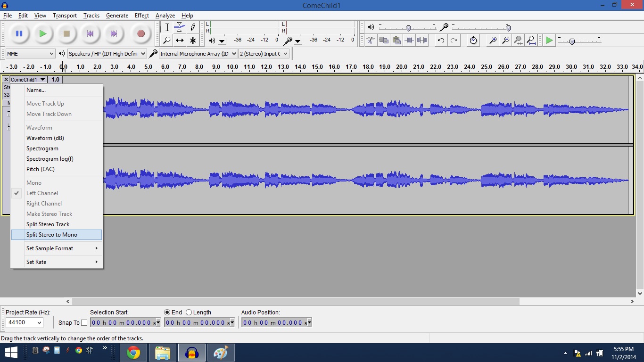Open the Speakers / HP output device dropdown
The image size is (644, 362).
tap(107, 54)
